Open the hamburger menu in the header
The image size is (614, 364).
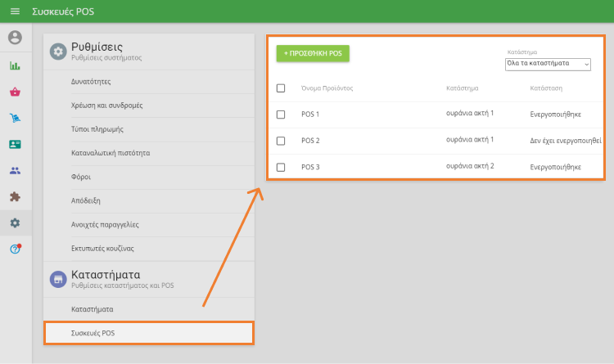pyautogui.click(x=15, y=11)
